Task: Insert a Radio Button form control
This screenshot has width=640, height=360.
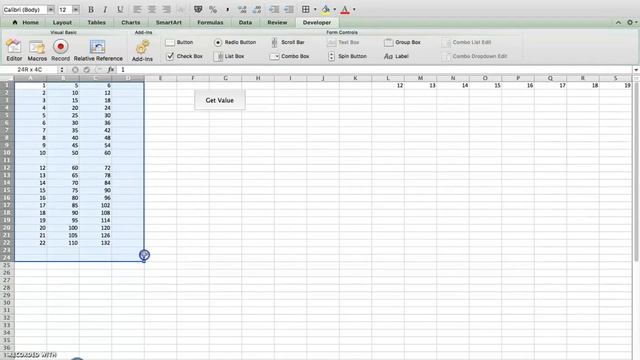Action: (235, 42)
